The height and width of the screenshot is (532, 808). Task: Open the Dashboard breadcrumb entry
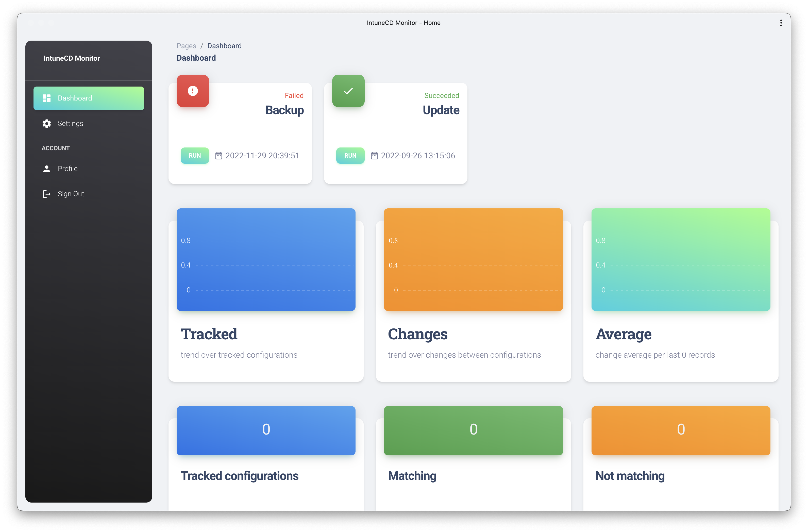click(x=224, y=45)
